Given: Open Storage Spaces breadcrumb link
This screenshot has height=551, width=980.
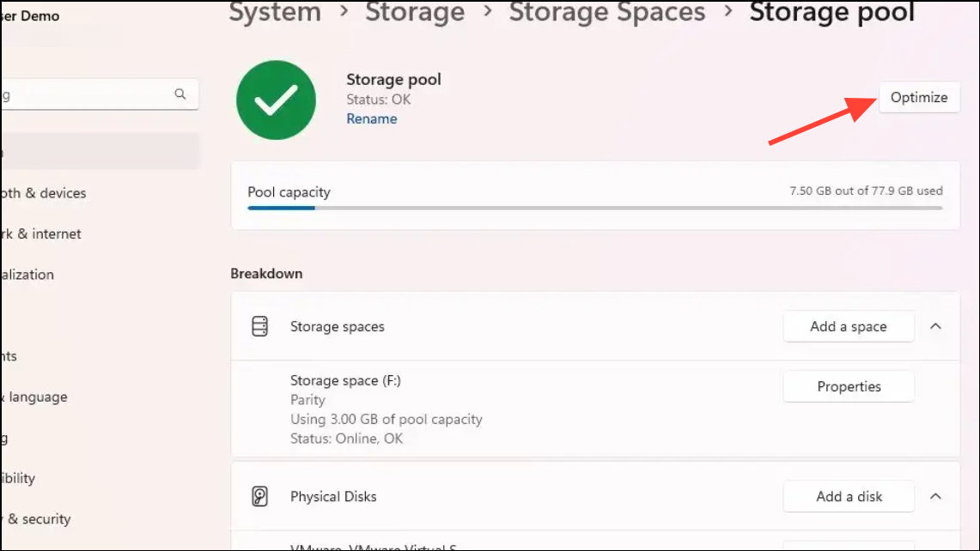Looking at the screenshot, I should pos(607,13).
